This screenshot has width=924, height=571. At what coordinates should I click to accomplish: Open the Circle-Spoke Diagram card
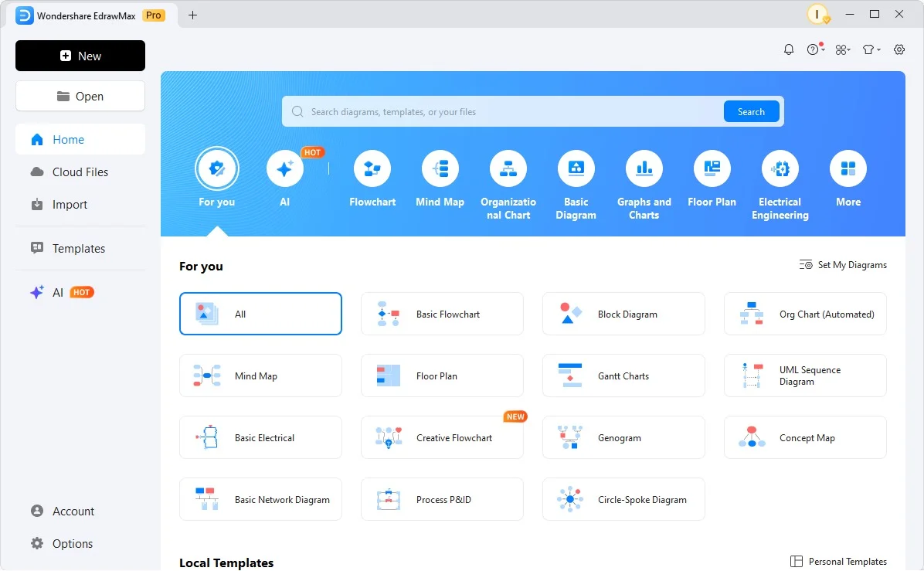click(x=623, y=500)
